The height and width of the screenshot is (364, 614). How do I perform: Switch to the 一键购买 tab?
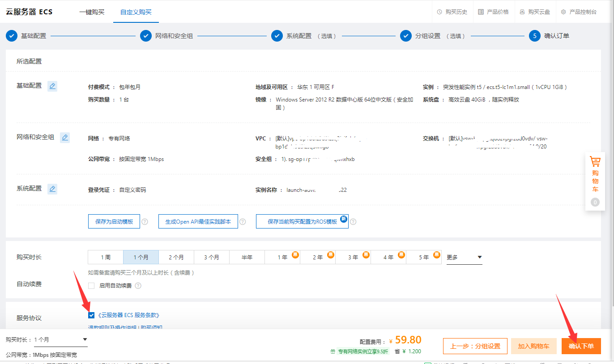coord(92,12)
